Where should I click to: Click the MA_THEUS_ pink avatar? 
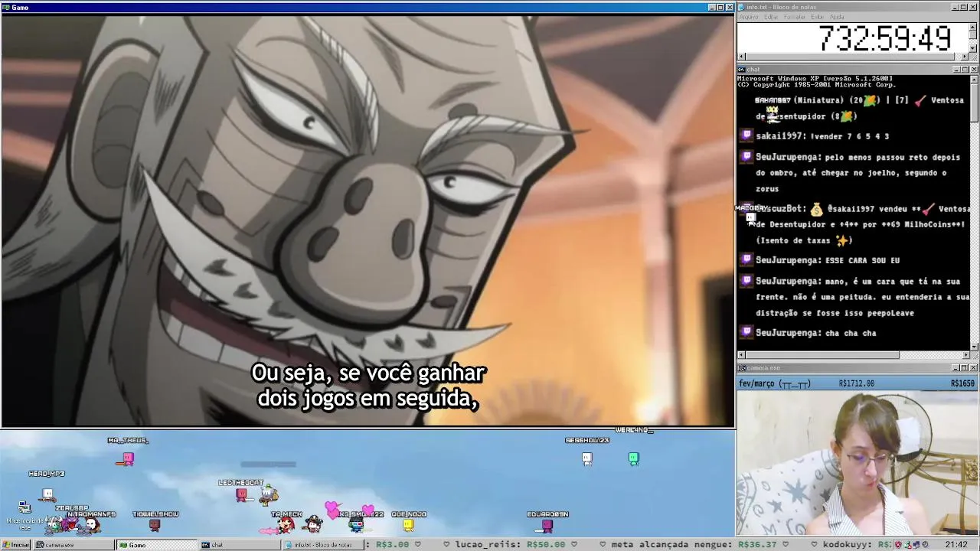[x=128, y=458]
